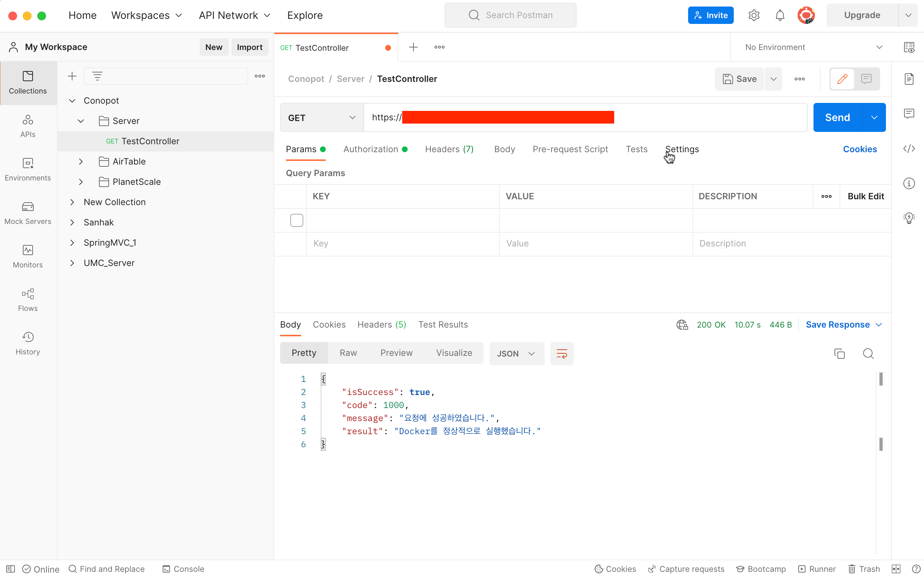
Task: Open the notifications bell
Action: [780, 15]
